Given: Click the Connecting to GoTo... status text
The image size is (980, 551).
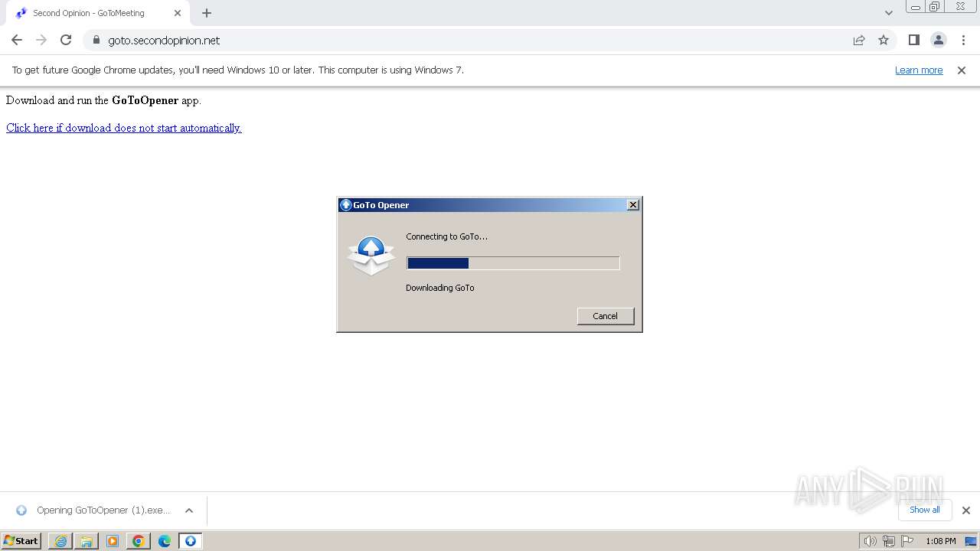Looking at the screenshot, I should click(446, 236).
